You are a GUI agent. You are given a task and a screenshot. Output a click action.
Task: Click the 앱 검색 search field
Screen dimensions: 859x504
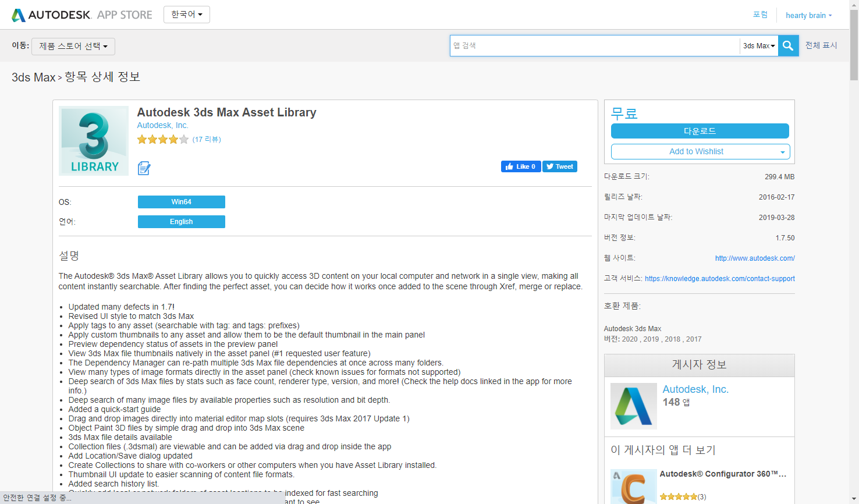tap(595, 45)
